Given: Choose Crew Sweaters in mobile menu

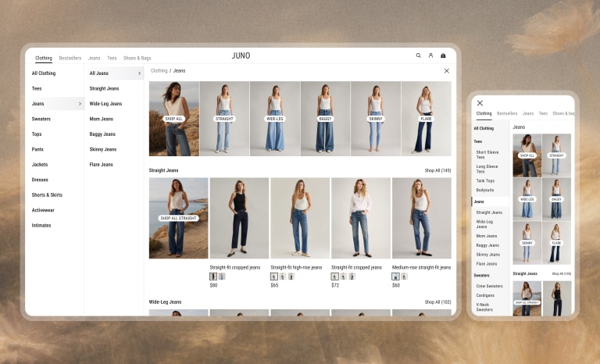Looking at the screenshot, I should pos(489,286).
